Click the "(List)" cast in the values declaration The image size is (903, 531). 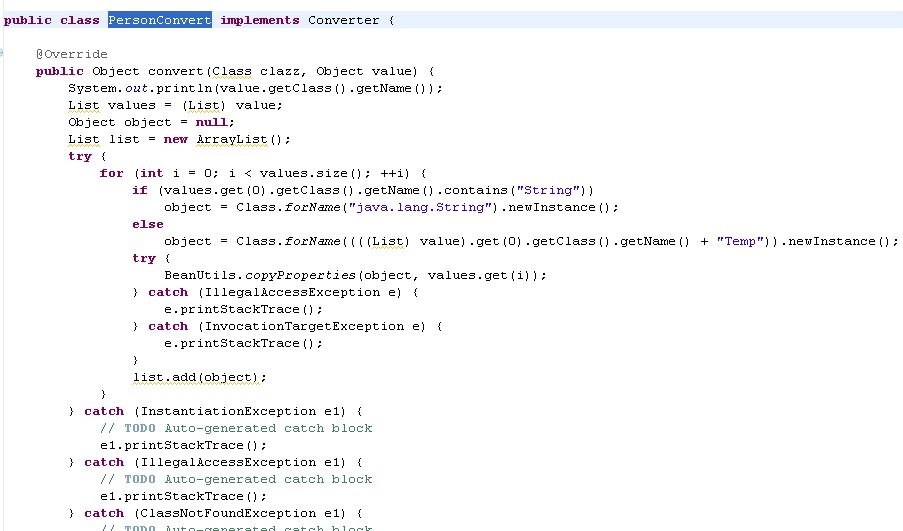click(203, 105)
